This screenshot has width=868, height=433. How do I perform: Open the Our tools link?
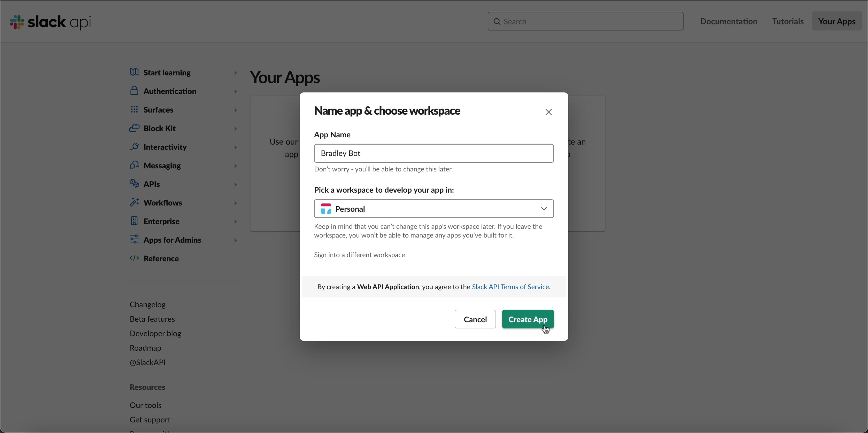(145, 405)
